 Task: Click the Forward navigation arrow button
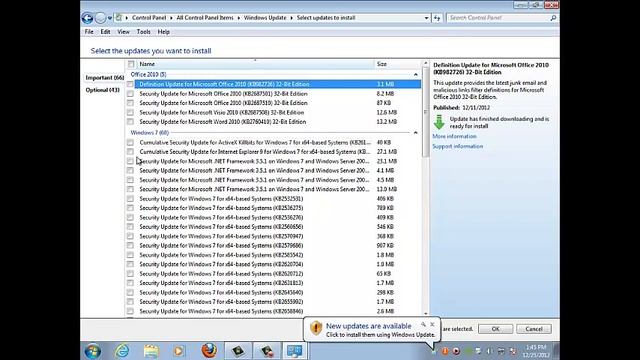coord(100,18)
